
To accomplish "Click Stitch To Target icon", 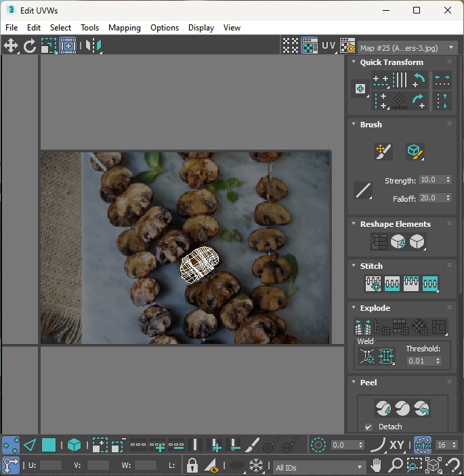I will 373,284.
